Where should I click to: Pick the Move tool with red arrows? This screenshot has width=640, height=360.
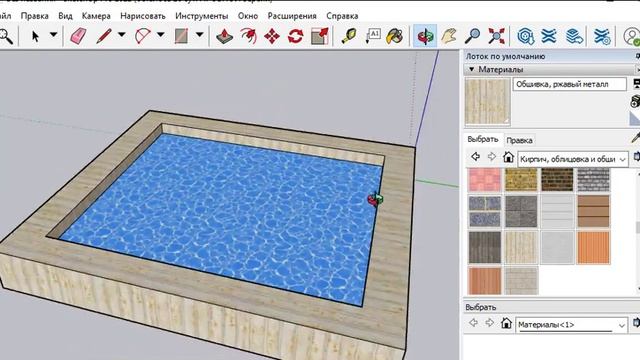(272, 36)
